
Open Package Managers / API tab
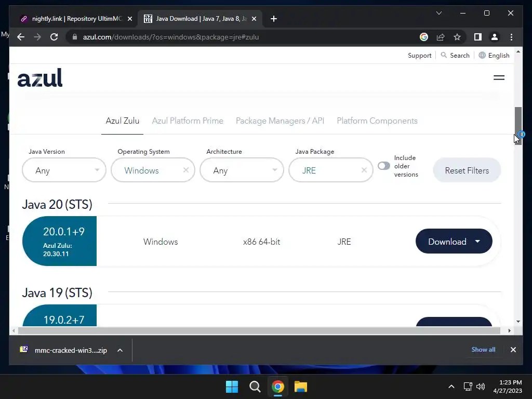pos(280,121)
